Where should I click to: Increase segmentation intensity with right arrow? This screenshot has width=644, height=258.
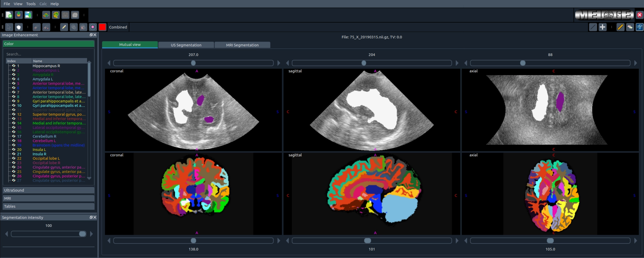coord(92,234)
